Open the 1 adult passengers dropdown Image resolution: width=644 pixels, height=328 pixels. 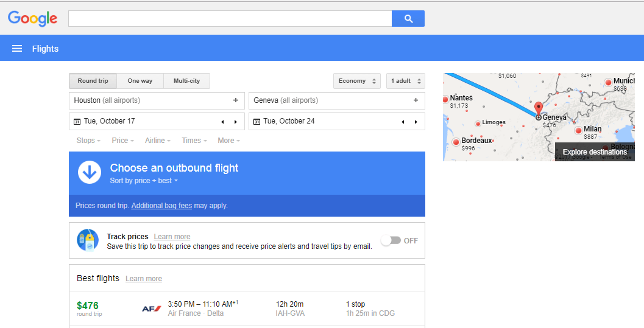click(405, 81)
